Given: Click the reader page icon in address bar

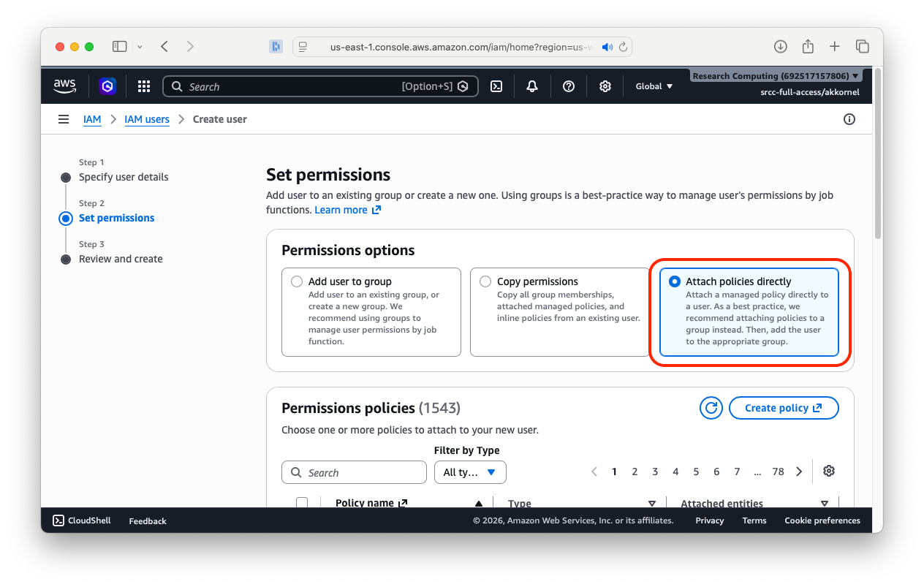Looking at the screenshot, I should click(x=303, y=47).
